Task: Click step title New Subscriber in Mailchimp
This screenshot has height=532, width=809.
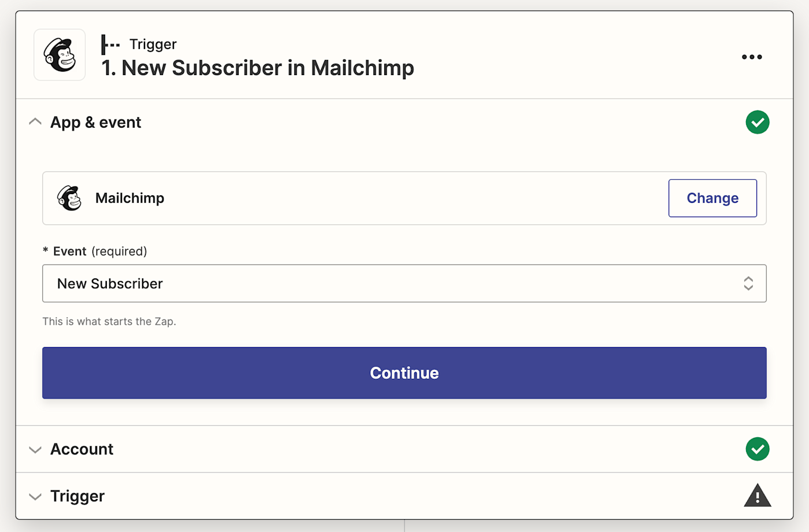Action: (x=258, y=68)
